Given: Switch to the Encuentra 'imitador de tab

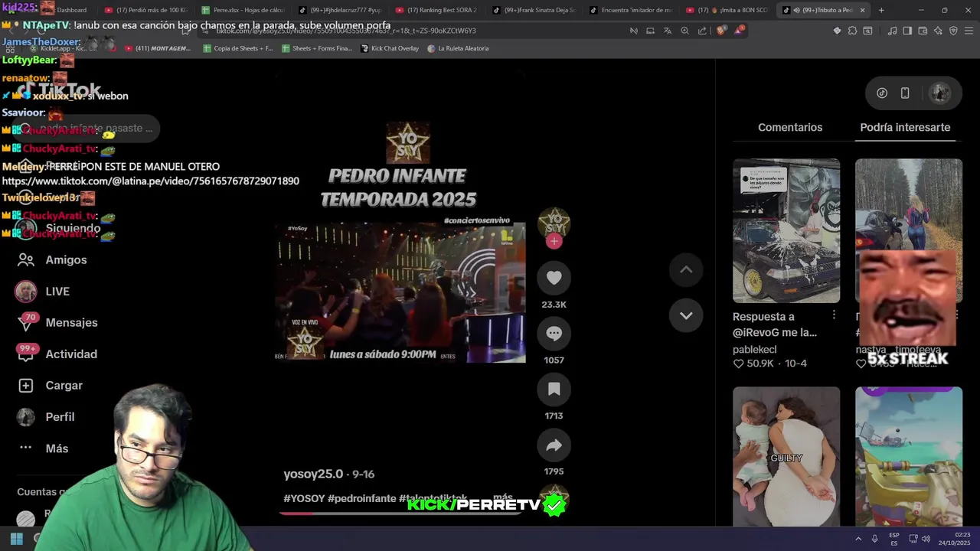Looking at the screenshot, I should click(x=631, y=10).
